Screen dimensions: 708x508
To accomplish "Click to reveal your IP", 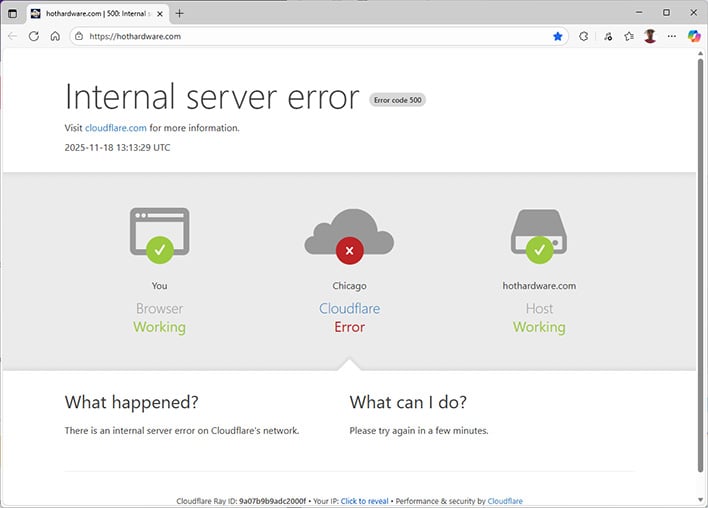I will pos(364,501).
